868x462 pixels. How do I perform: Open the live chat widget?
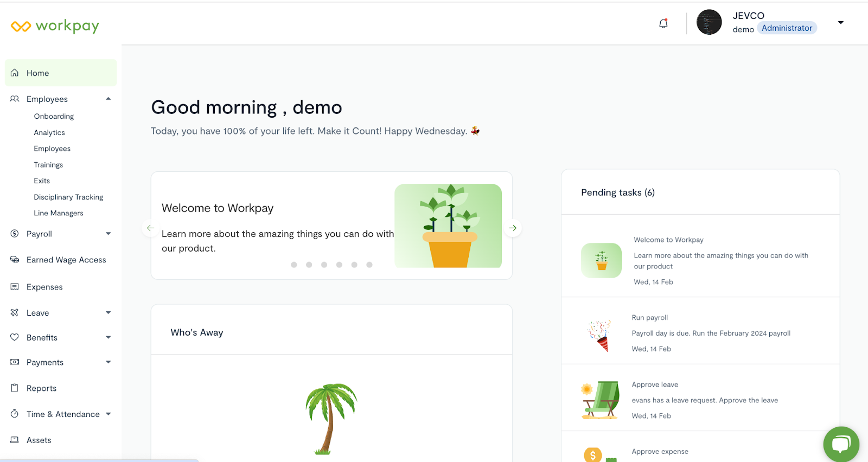pos(841,445)
